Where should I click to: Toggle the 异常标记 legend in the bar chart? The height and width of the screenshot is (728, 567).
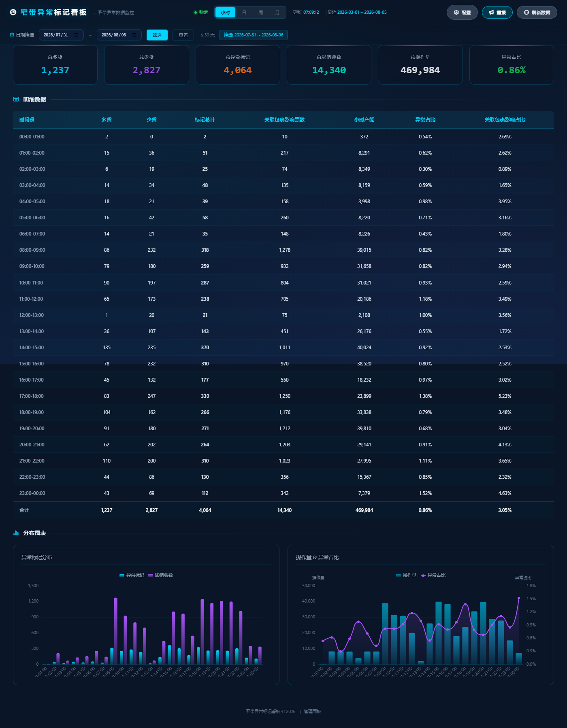[132, 575]
